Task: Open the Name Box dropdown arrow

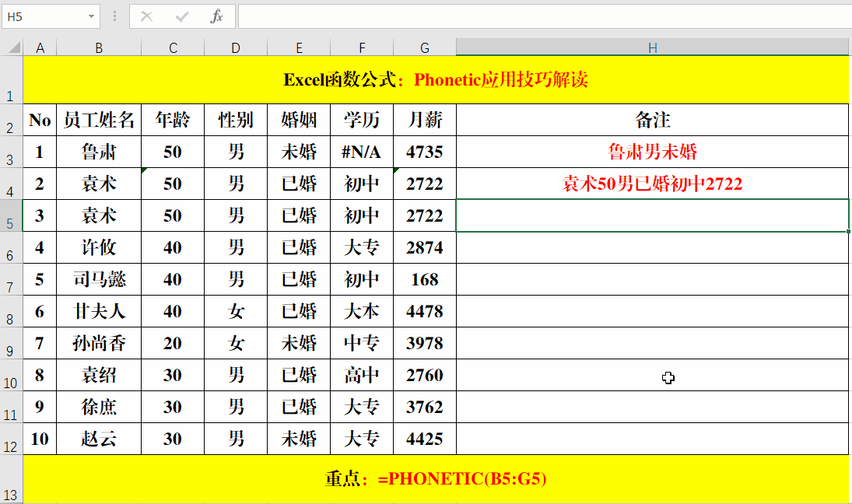Action: (91, 17)
